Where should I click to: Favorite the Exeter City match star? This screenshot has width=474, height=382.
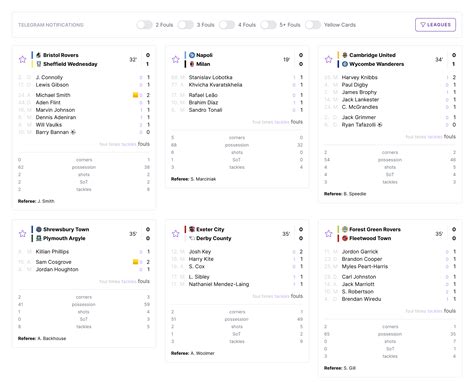click(x=176, y=234)
